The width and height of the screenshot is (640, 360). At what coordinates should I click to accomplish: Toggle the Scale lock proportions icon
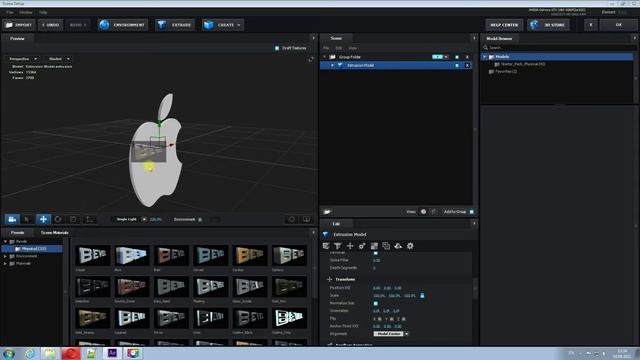tap(422, 296)
